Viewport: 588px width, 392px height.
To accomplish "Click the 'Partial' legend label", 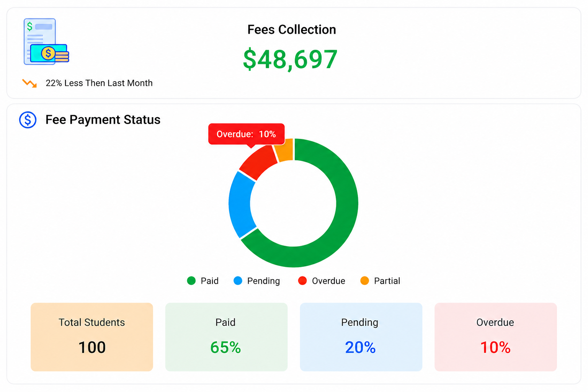I will 387,281.
